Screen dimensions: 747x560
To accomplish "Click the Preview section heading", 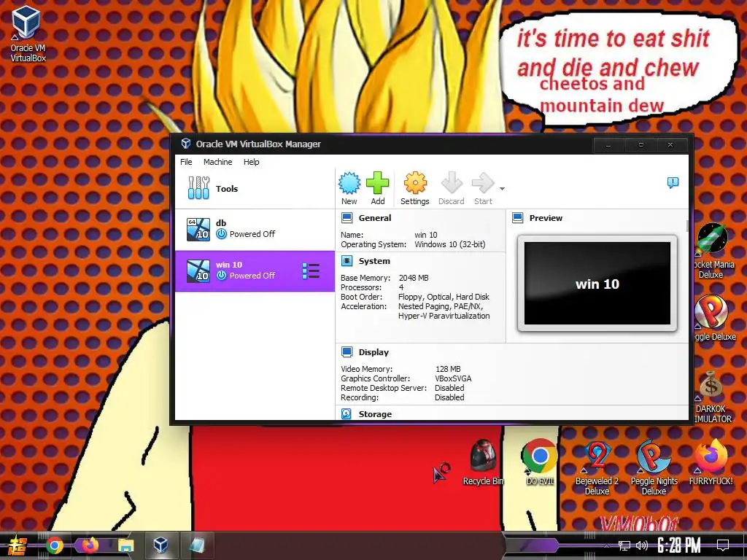I will [546, 218].
